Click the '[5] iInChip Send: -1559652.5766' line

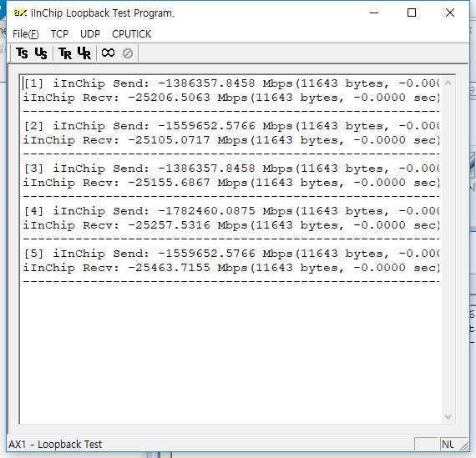pos(231,254)
